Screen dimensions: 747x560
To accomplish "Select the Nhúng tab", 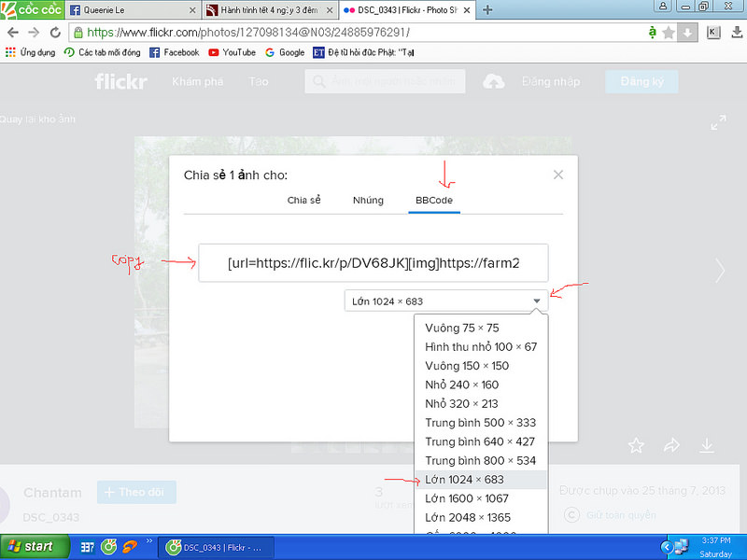I will (x=368, y=200).
